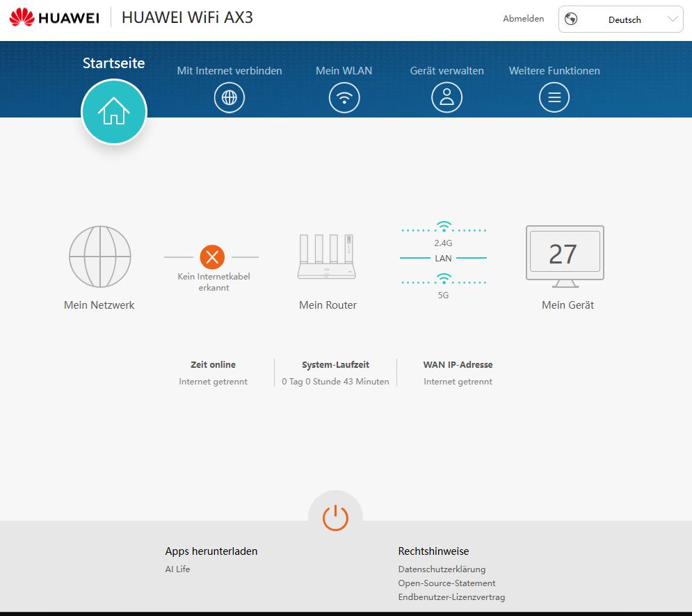The width and height of the screenshot is (692, 616).
Task: Click the 2.4G Wi-Fi signal icon
Action: [x=444, y=227]
